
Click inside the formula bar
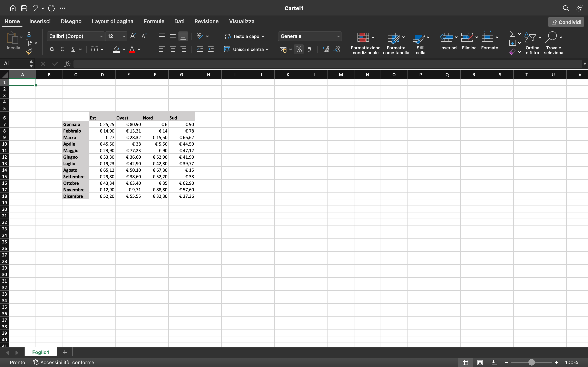point(243,64)
